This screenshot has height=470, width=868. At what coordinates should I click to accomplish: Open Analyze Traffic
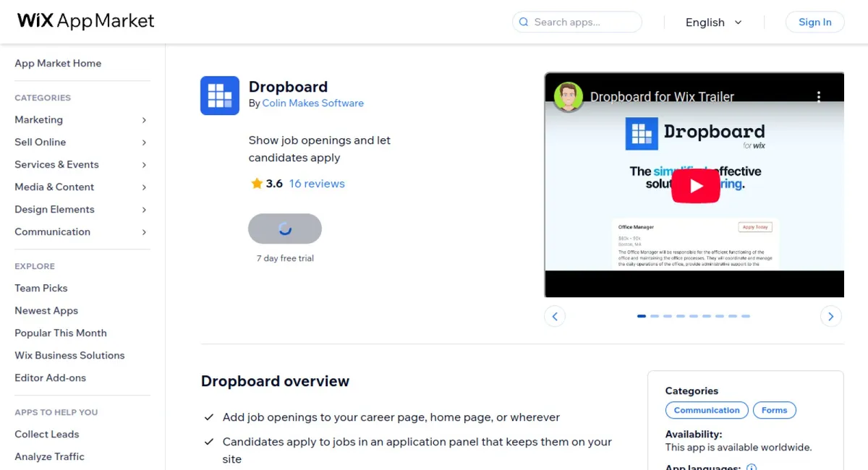click(x=49, y=456)
